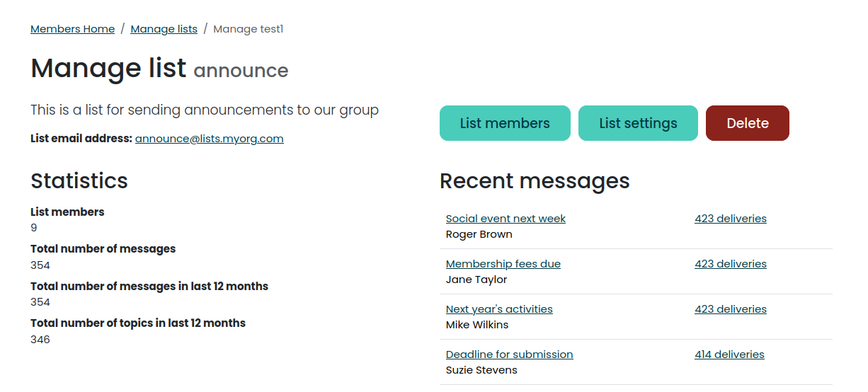Select the sender name Suzie Stevens

pos(481,370)
